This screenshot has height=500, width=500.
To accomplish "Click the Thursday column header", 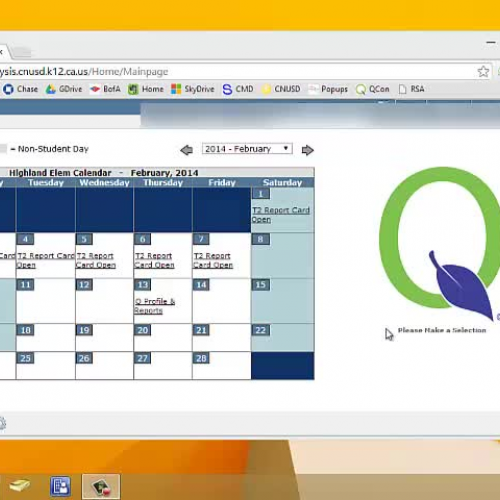I will (163, 183).
